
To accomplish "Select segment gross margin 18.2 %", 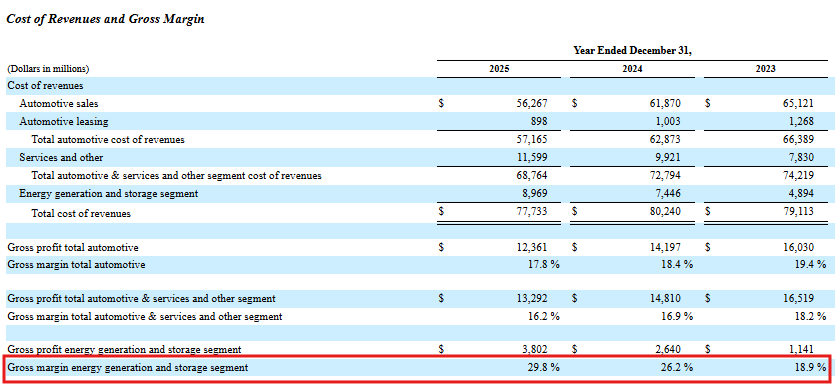I will point(810,316).
